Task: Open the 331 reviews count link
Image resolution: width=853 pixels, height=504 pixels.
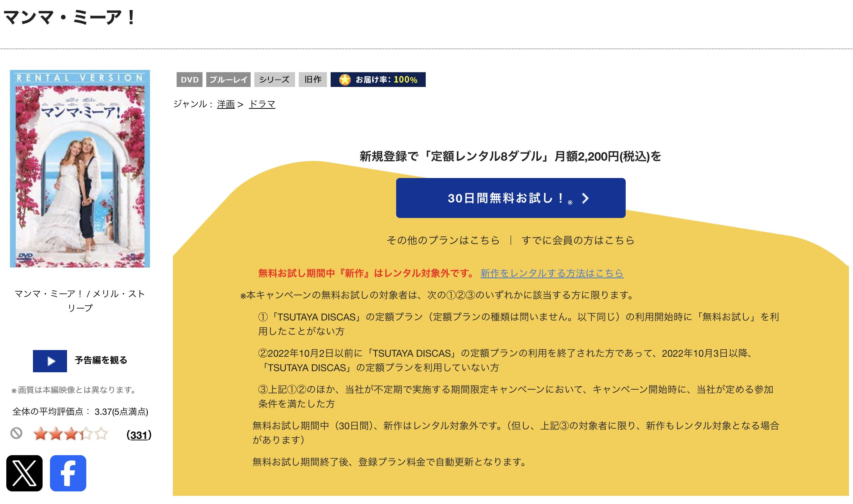Action: (139, 435)
